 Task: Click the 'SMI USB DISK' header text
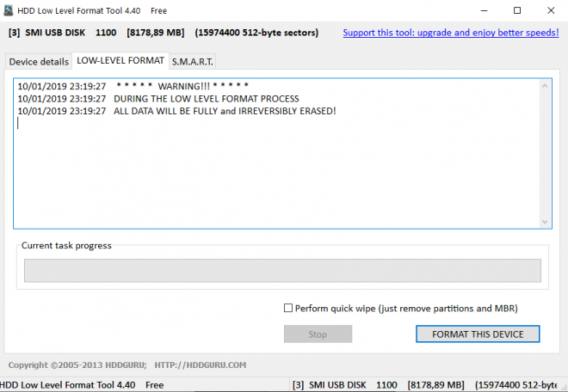(55, 33)
